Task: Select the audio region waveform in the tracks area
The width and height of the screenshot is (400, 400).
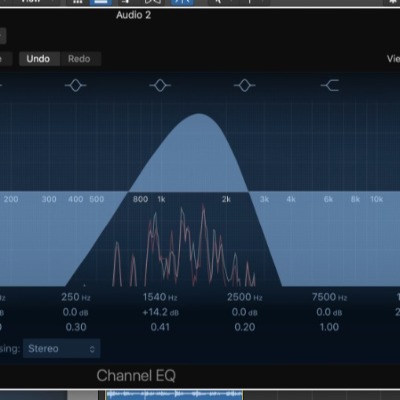Action: click(174, 395)
